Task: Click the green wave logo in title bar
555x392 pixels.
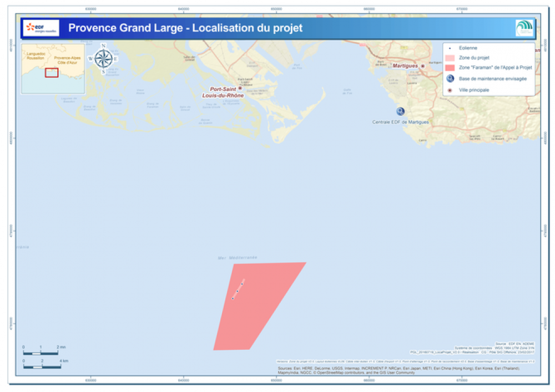Action: pyautogui.click(x=523, y=28)
